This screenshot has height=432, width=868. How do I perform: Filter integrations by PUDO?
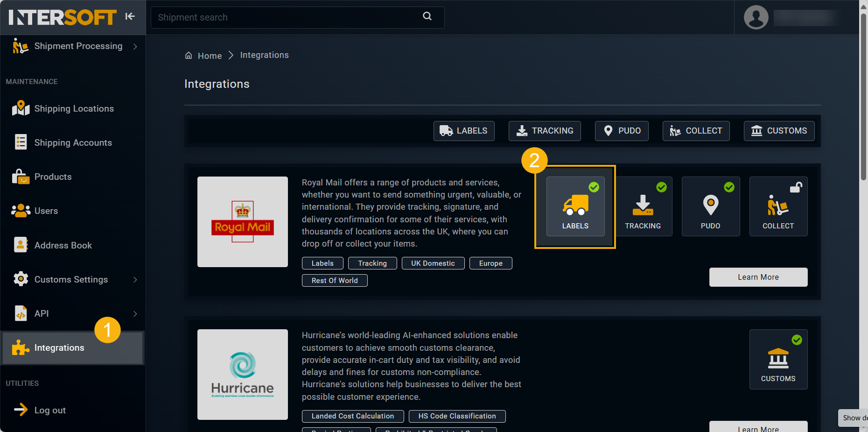click(x=622, y=131)
